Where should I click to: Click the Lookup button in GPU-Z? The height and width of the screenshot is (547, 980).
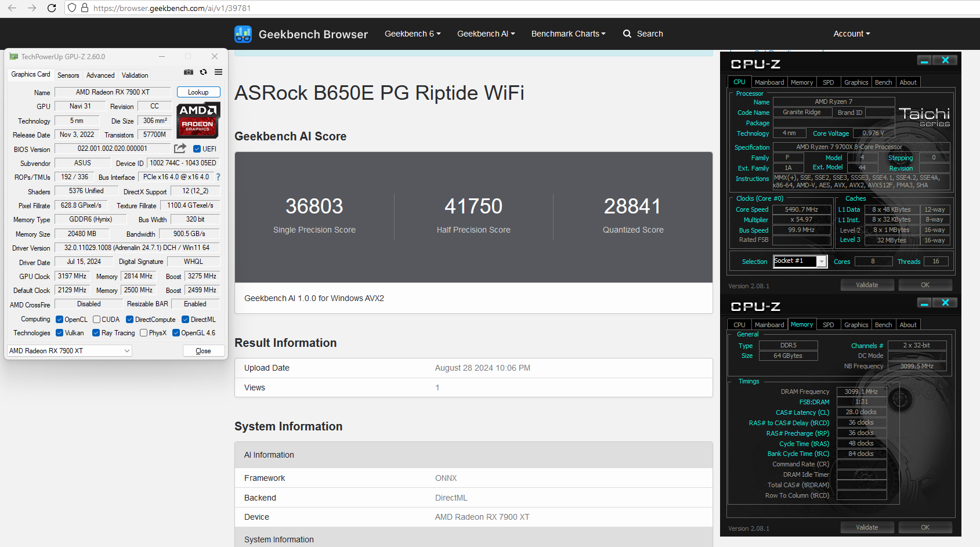click(x=198, y=92)
